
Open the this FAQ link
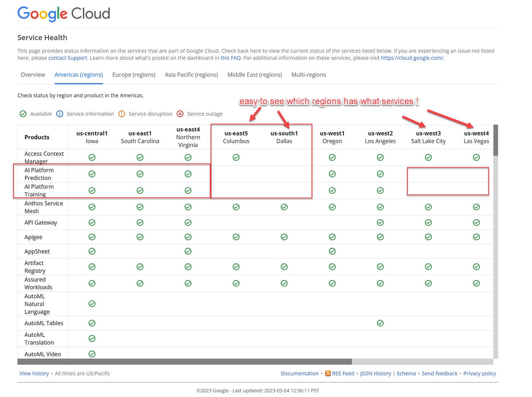pyautogui.click(x=231, y=58)
